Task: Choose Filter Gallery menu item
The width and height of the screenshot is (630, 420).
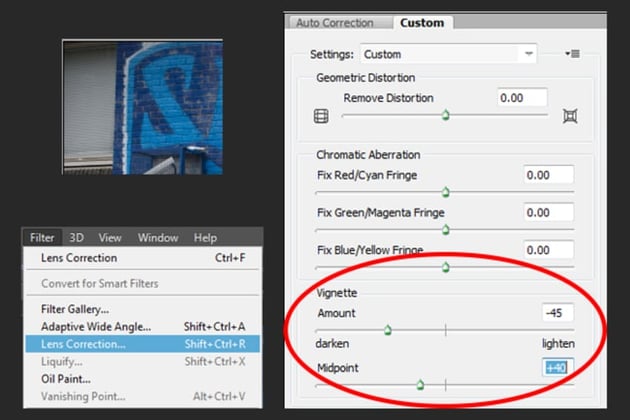Action: coord(143,309)
